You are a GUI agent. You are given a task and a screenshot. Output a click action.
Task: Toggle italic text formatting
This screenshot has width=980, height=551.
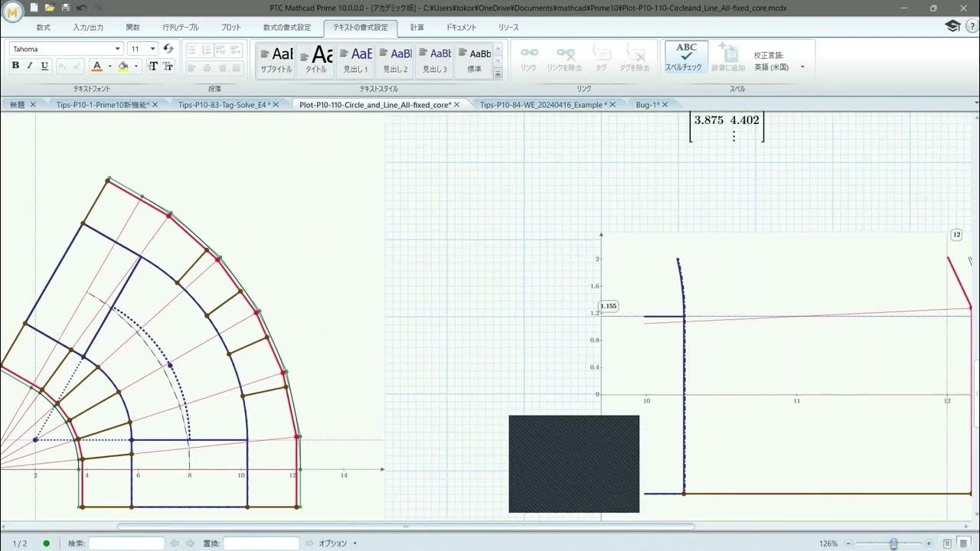tap(30, 66)
